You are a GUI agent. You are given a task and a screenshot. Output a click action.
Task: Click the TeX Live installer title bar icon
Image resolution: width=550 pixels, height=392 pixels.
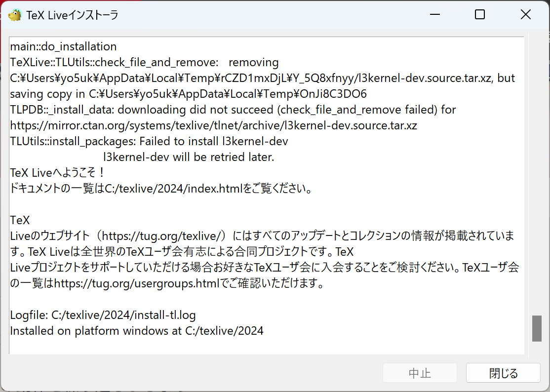click(15, 15)
